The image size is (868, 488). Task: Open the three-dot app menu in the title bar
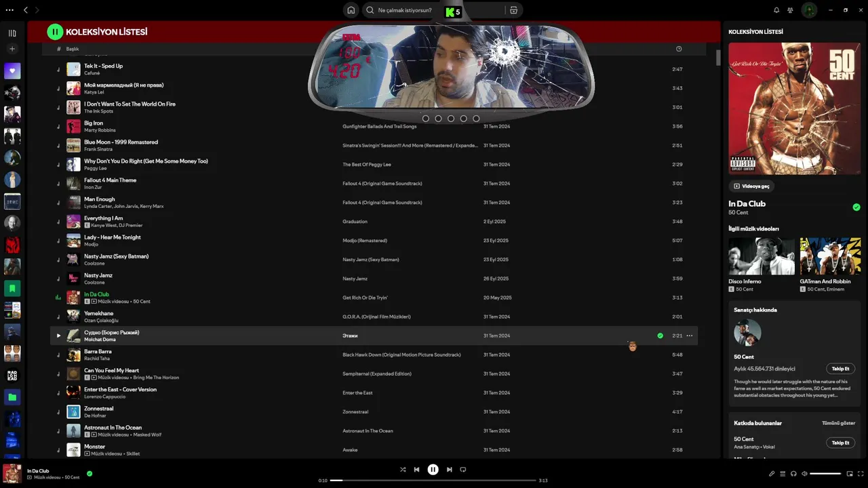point(9,10)
